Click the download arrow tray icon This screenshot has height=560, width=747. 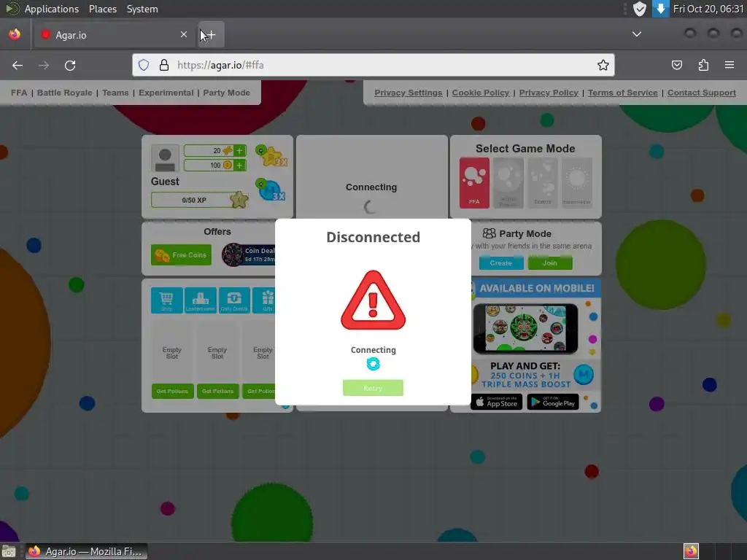point(660,9)
